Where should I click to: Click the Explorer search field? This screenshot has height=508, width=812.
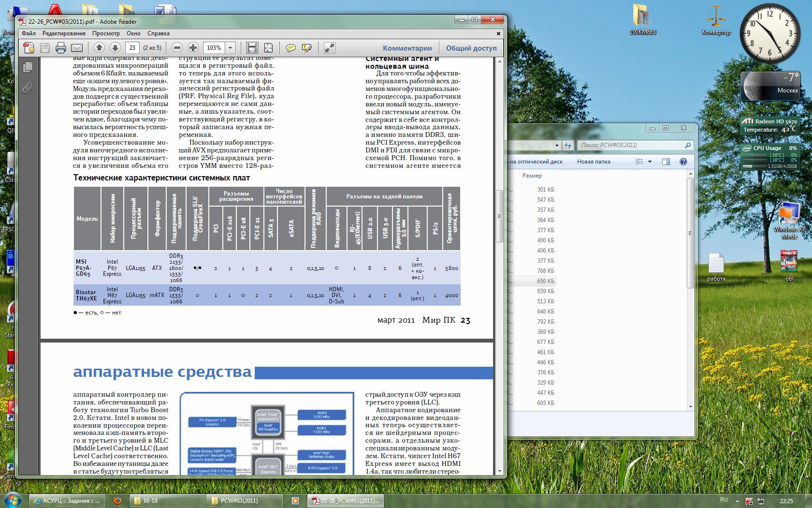tap(631, 145)
